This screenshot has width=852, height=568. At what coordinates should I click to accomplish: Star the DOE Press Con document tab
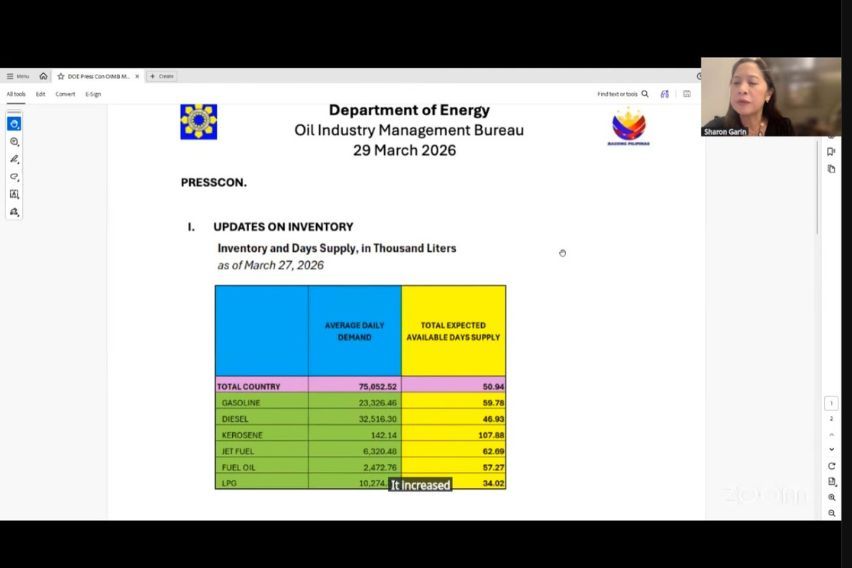(x=61, y=76)
